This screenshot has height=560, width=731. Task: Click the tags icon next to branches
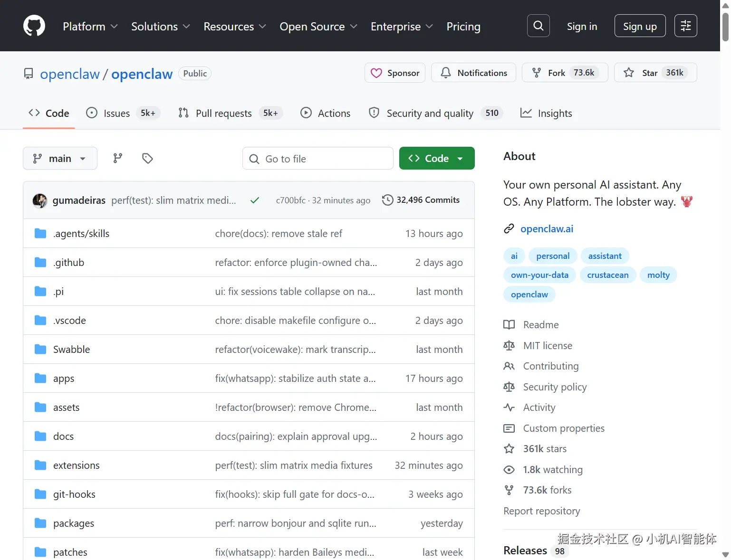click(147, 158)
